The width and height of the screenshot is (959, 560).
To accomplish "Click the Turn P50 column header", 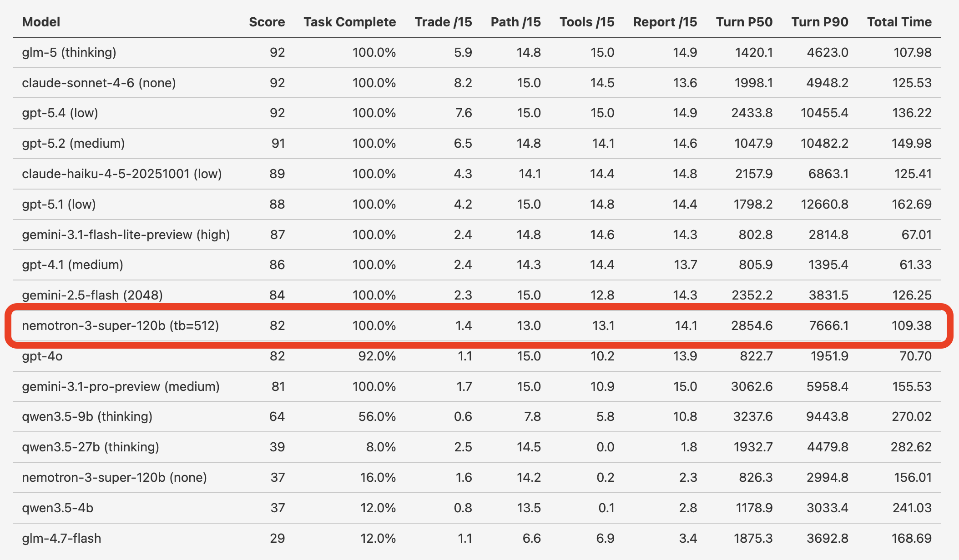I will (744, 22).
